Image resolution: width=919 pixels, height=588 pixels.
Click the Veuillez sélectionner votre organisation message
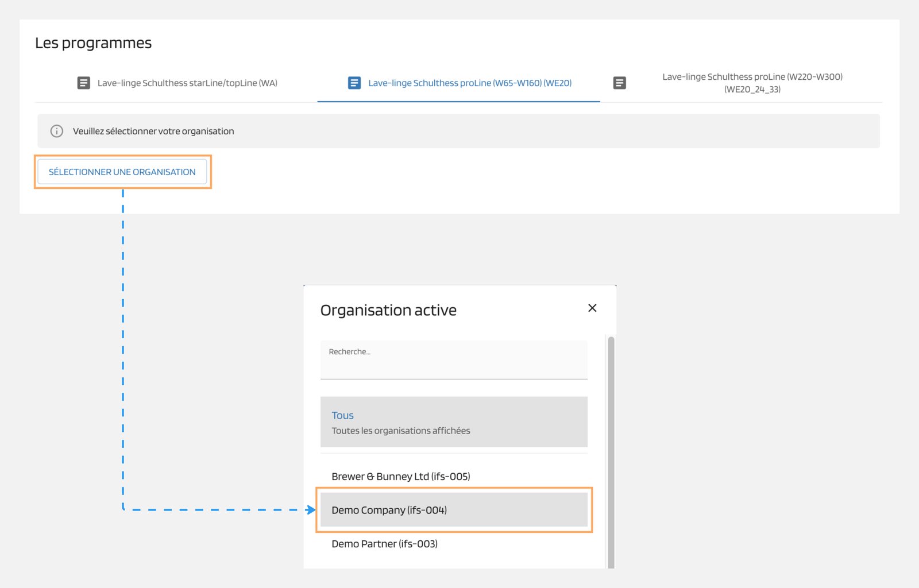[153, 131]
